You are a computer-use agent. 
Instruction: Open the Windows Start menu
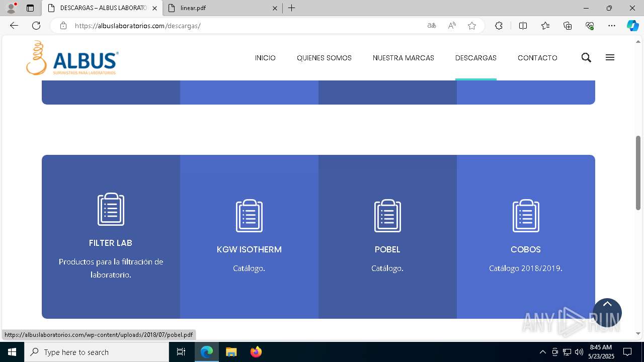tap(12, 352)
